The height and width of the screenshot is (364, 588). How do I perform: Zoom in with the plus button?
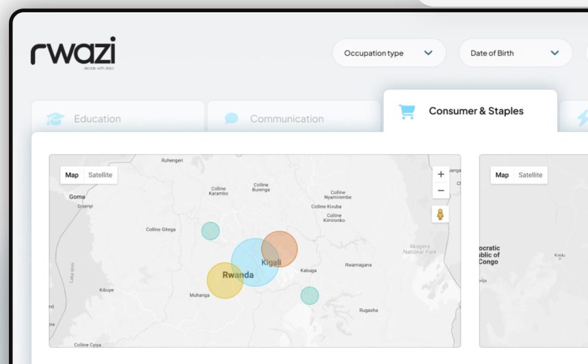click(x=441, y=174)
